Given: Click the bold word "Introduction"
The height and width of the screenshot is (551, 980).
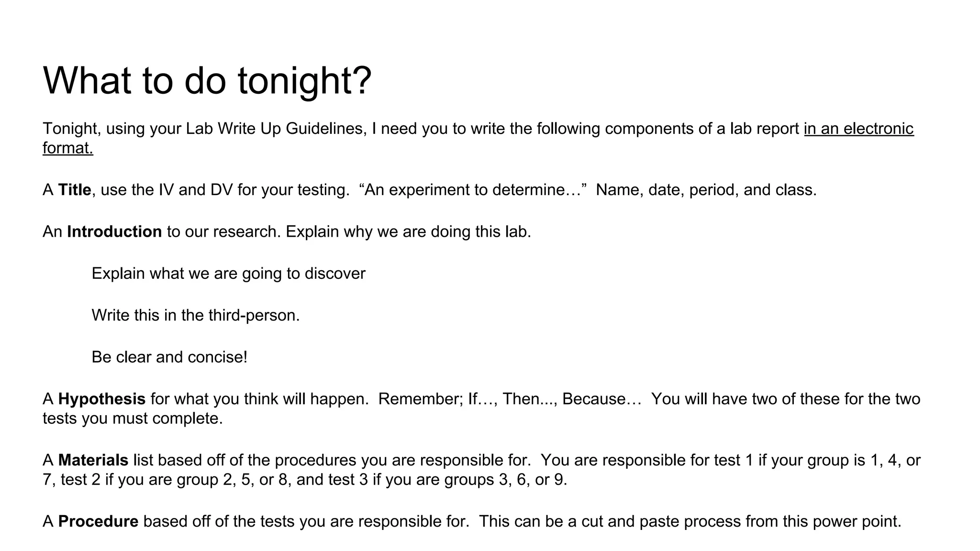Looking at the screenshot, I should coord(114,231).
